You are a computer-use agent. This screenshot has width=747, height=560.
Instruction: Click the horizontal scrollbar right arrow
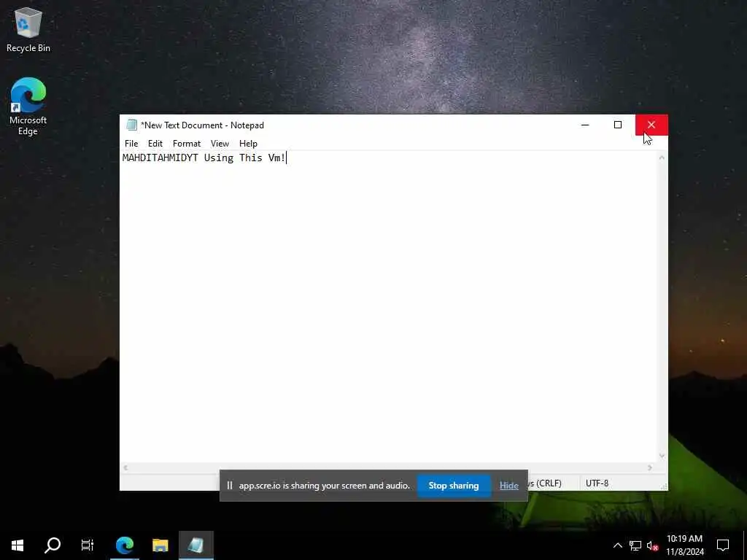coord(650,467)
